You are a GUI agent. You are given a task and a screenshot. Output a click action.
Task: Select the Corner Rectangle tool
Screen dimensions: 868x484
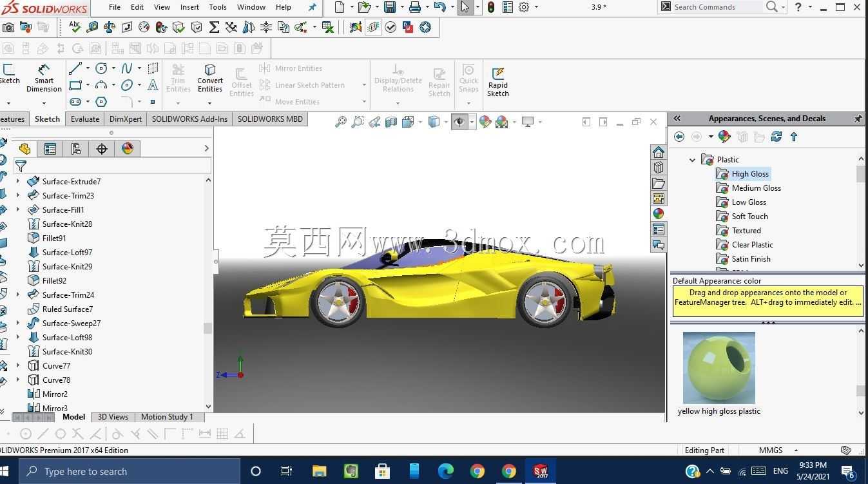tap(75, 85)
